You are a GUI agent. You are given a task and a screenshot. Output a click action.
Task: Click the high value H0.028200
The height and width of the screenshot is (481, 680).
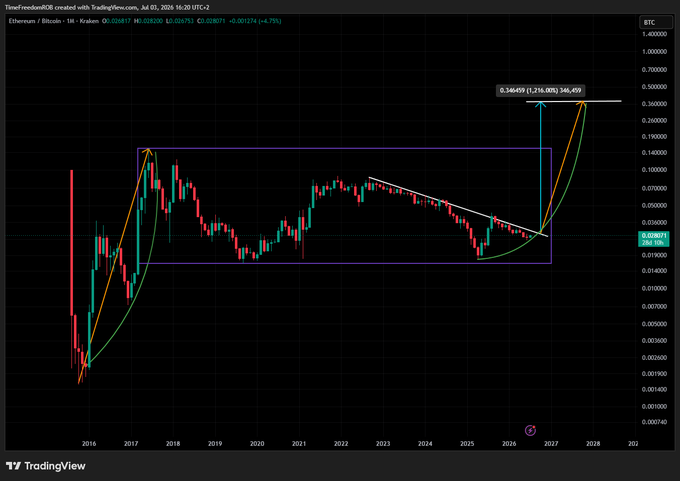coord(149,21)
